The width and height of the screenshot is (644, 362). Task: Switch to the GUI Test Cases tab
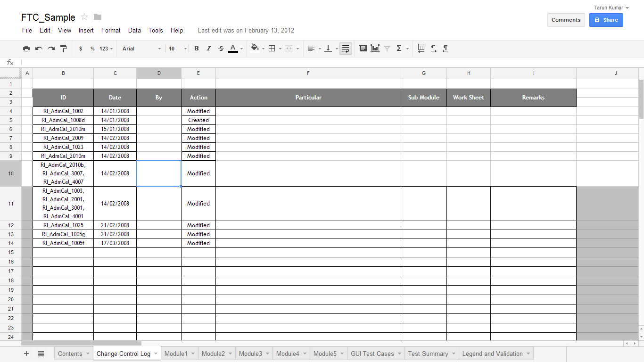tap(372, 353)
